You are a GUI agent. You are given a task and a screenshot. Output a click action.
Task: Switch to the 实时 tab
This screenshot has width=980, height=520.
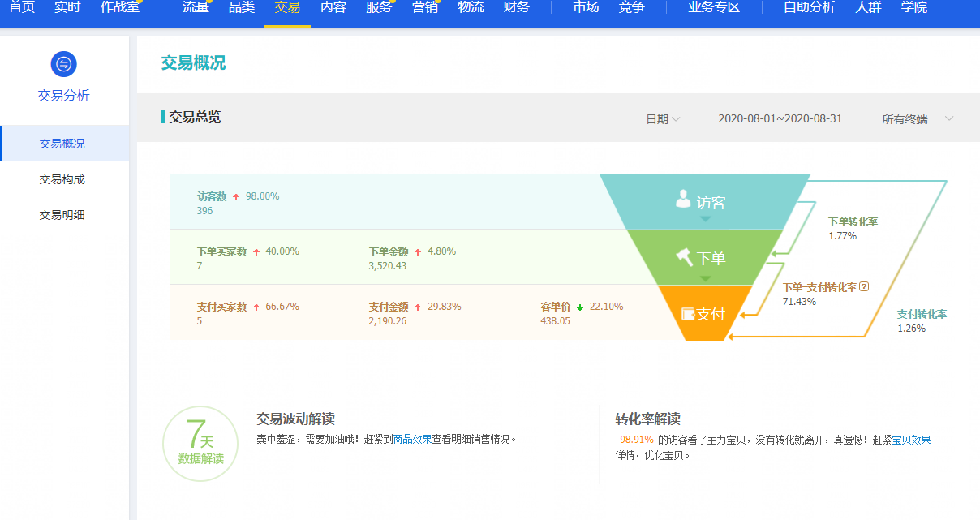coord(67,8)
